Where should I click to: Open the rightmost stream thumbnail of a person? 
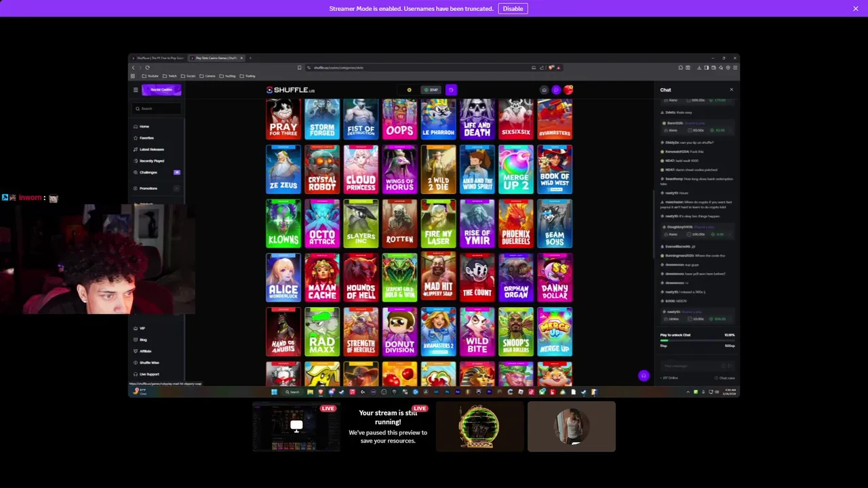click(x=572, y=426)
